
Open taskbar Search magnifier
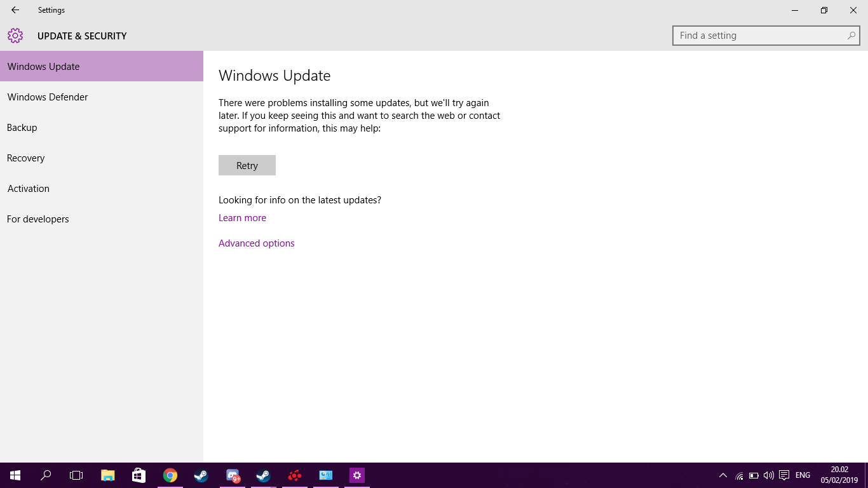pos(46,475)
